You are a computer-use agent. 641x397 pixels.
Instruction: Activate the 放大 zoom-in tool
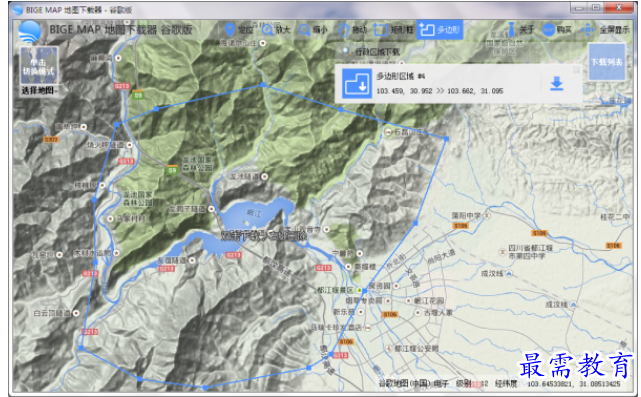coord(276,29)
